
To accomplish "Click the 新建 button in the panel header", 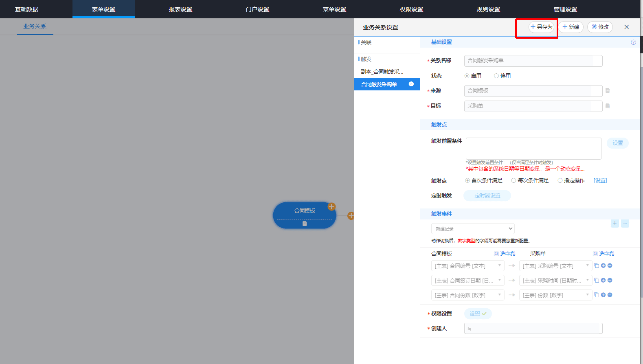I will pyautogui.click(x=571, y=27).
